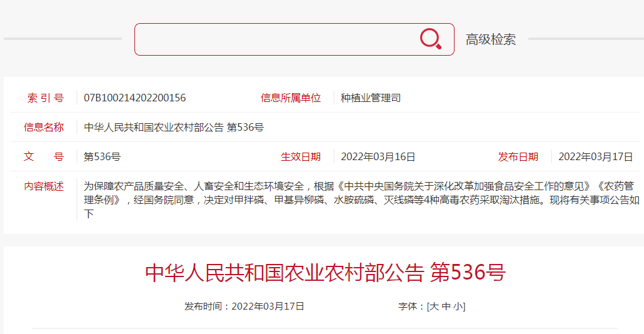Click the effective date 2022年03月16日

(378, 157)
